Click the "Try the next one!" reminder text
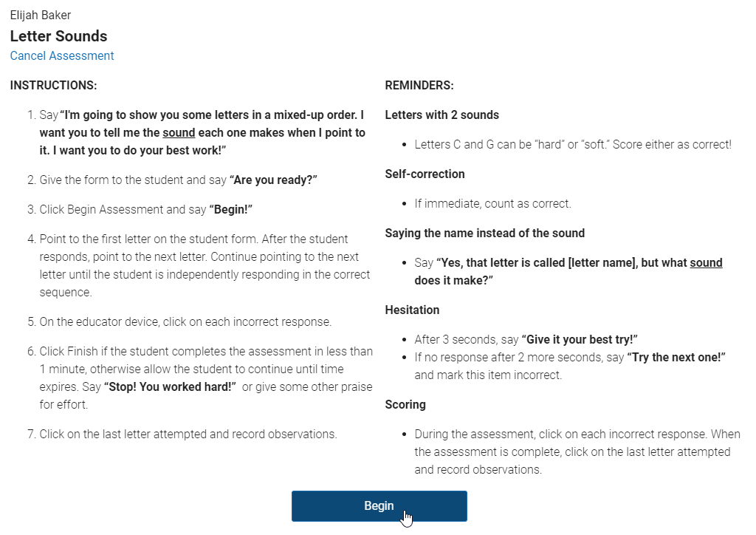 (x=676, y=358)
